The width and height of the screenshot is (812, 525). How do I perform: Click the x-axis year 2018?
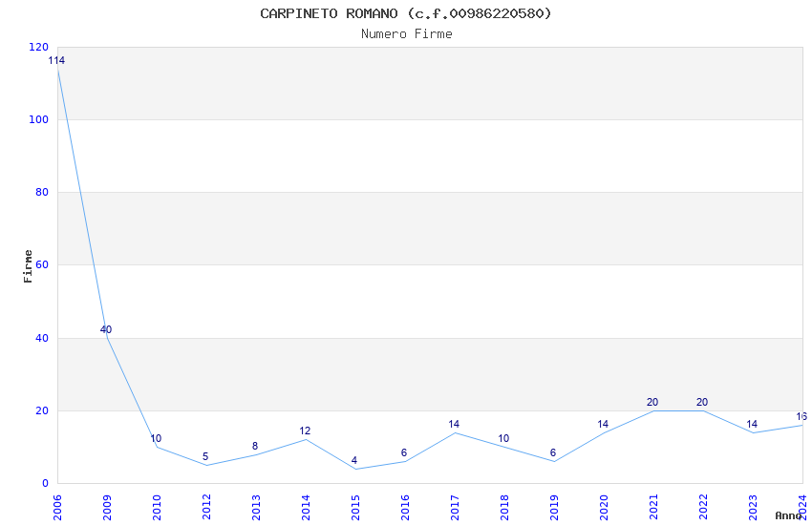click(505, 508)
